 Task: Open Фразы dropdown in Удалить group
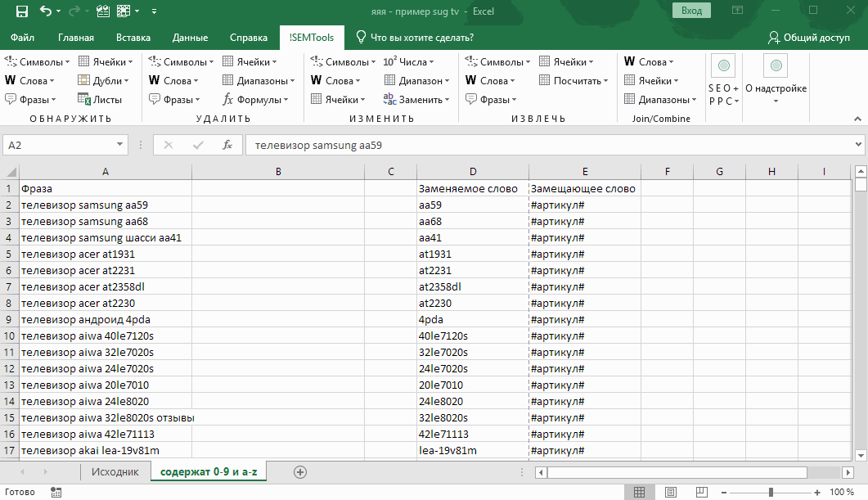pyautogui.click(x=174, y=100)
